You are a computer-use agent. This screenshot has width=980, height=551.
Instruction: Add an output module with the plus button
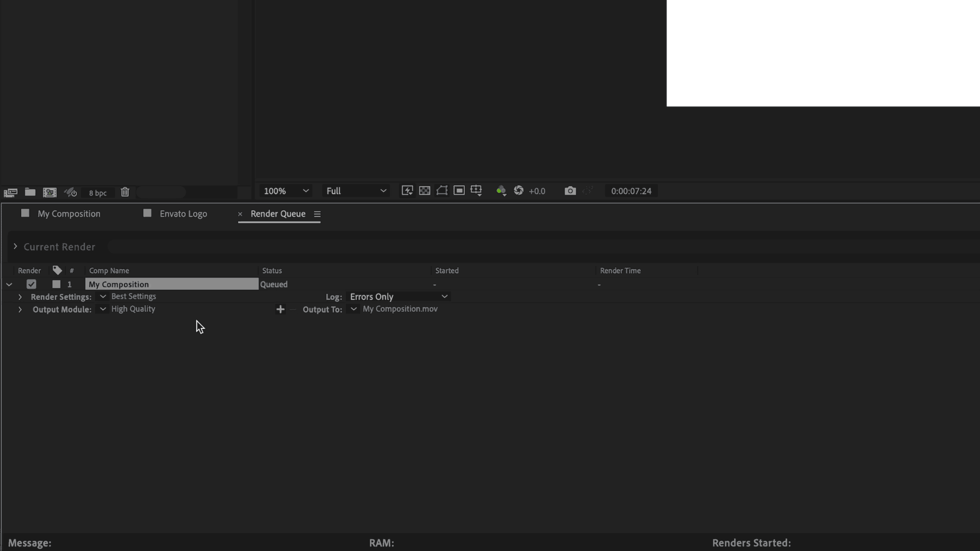[x=280, y=309]
